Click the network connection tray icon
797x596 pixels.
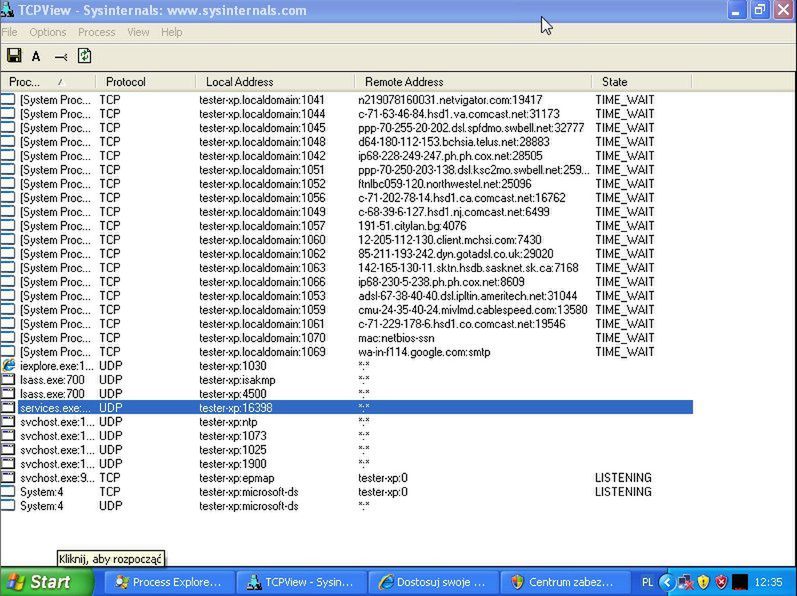click(686, 582)
